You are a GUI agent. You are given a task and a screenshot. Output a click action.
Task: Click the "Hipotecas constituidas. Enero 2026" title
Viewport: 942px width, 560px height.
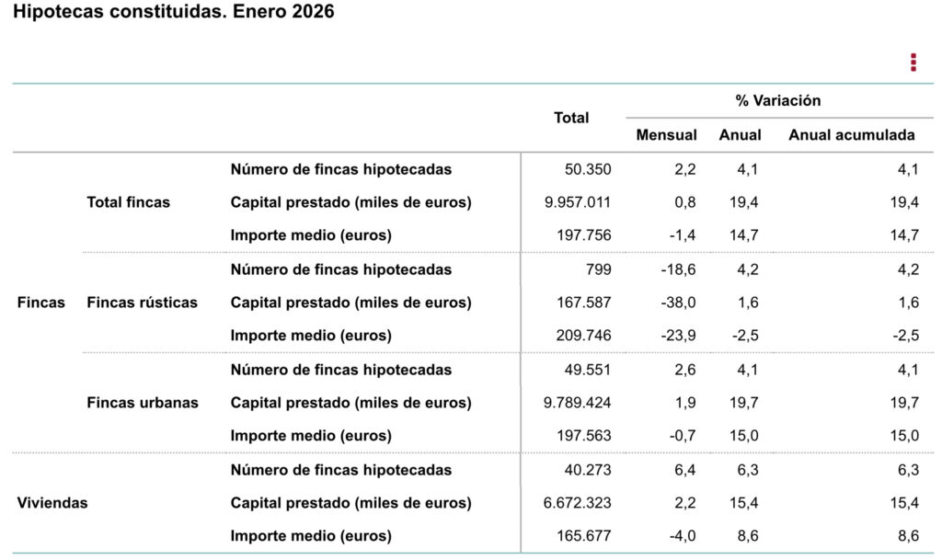click(x=174, y=13)
